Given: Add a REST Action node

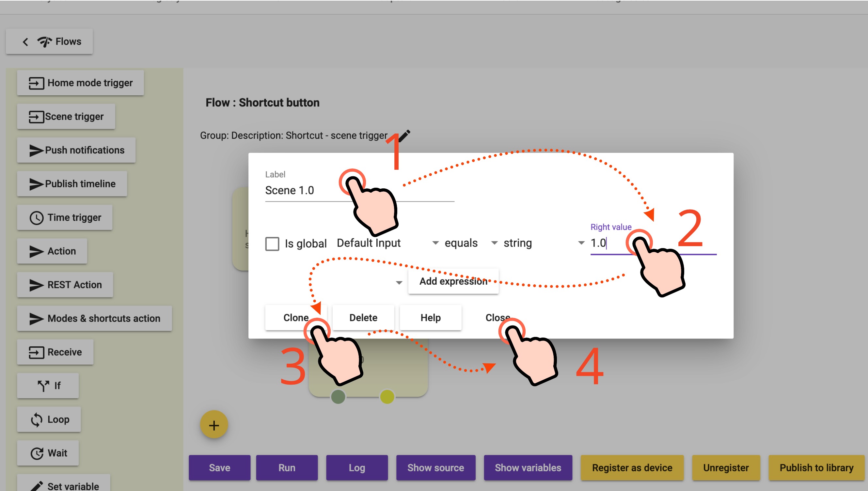Looking at the screenshot, I should click(x=65, y=285).
